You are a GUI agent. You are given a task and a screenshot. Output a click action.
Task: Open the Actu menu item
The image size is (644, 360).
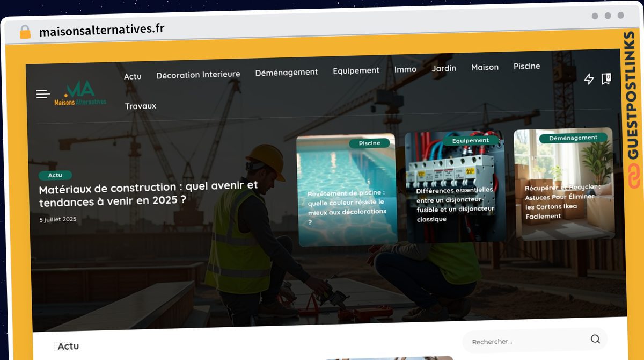133,76
